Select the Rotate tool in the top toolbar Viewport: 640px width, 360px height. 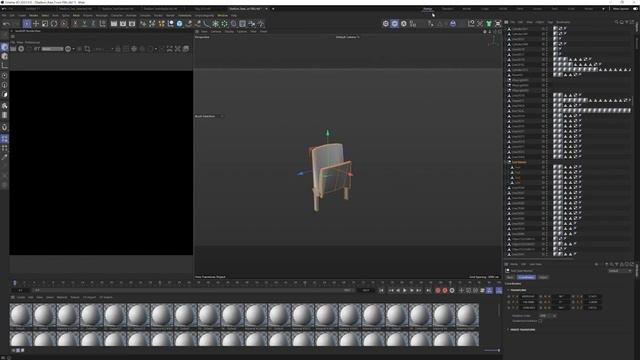[54, 24]
